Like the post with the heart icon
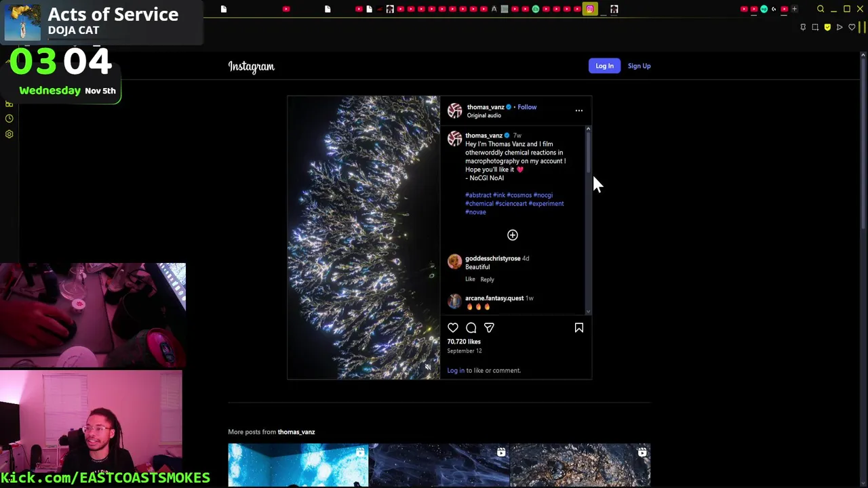This screenshot has height=488, width=868. click(x=453, y=328)
